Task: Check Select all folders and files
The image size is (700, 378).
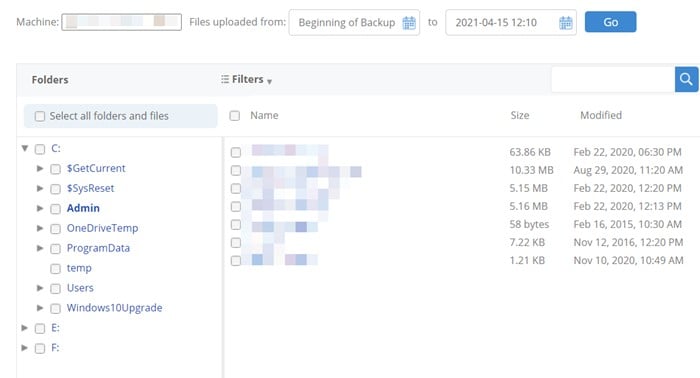Action: (40, 116)
